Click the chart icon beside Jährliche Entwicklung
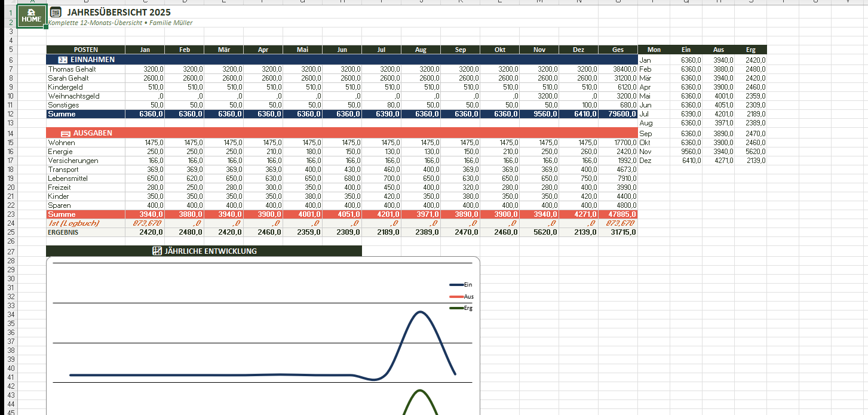868x415 pixels. (x=157, y=251)
